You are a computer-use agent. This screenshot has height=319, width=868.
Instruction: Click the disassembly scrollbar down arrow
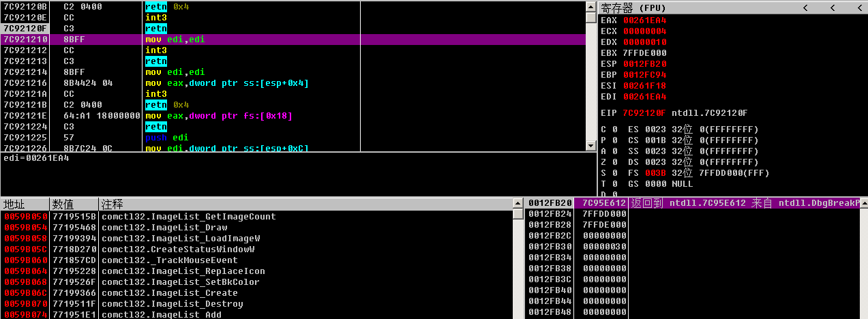[590, 145]
